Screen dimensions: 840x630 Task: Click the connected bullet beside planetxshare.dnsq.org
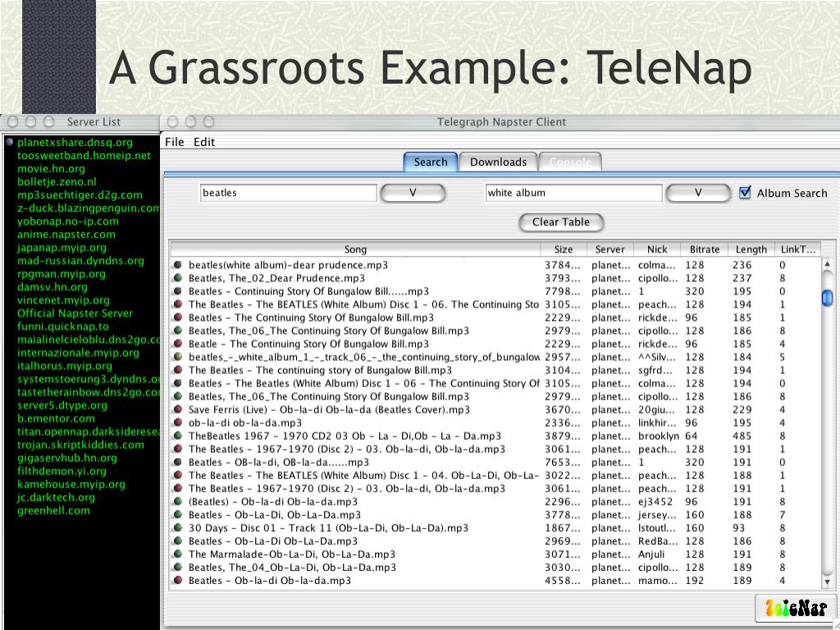click(9, 142)
